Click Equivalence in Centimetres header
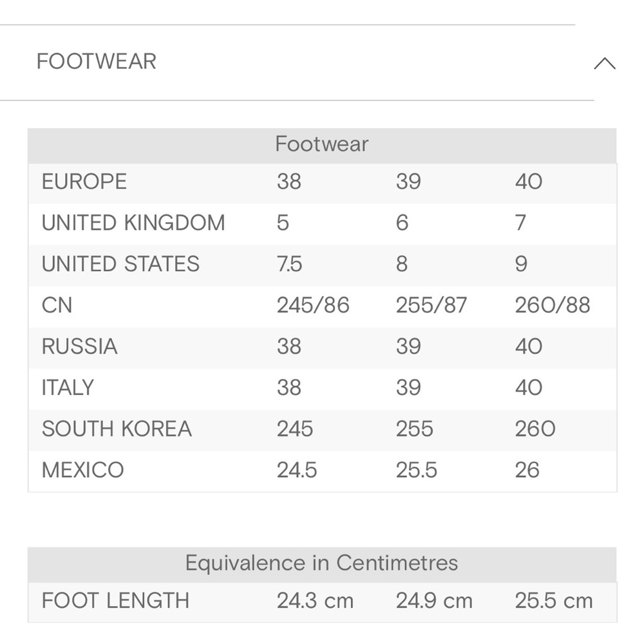Screen dimensions: 644x644 pyautogui.click(x=321, y=563)
